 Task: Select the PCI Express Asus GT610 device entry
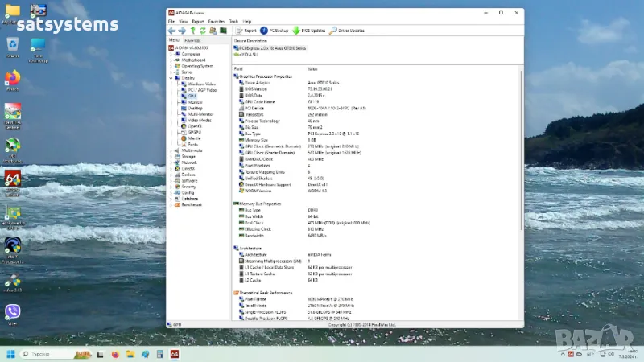[x=272, y=48]
